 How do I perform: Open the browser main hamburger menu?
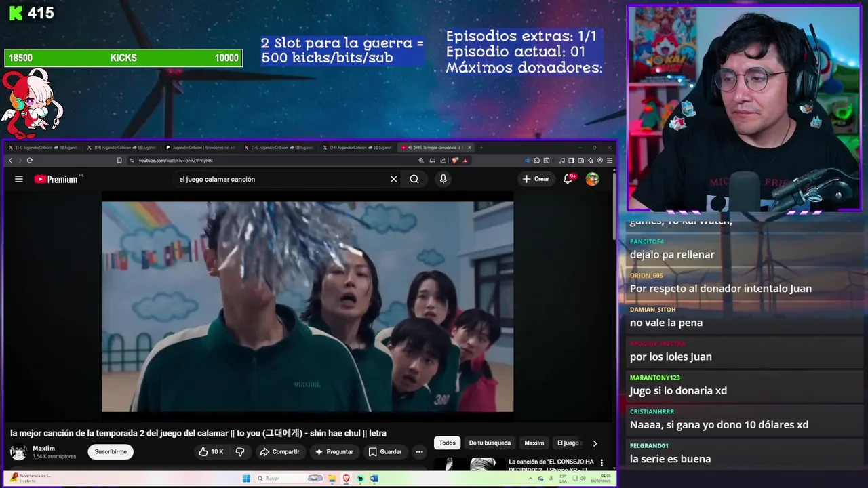610,161
